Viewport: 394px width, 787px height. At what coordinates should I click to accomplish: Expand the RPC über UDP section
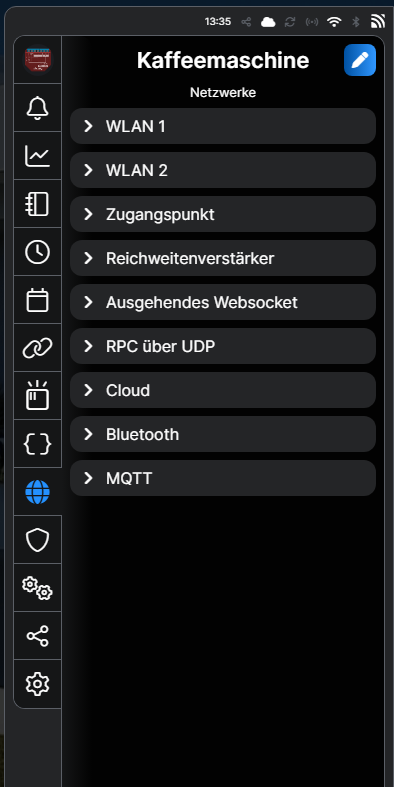(x=223, y=346)
